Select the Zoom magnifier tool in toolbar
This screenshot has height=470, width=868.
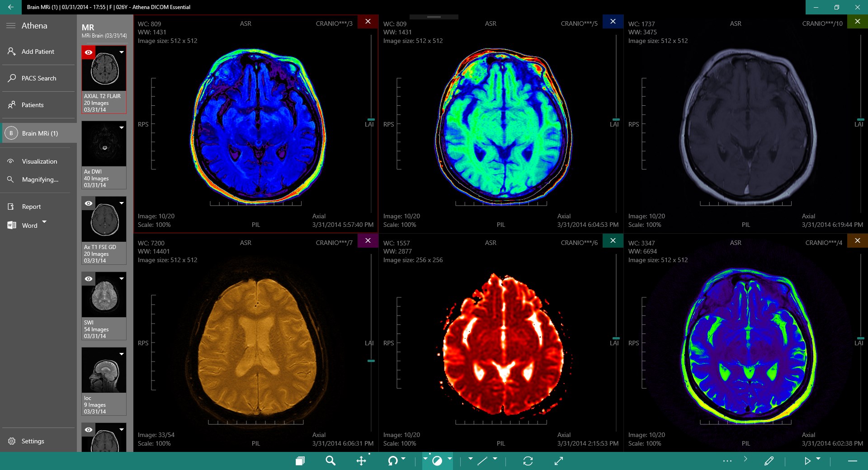point(330,461)
